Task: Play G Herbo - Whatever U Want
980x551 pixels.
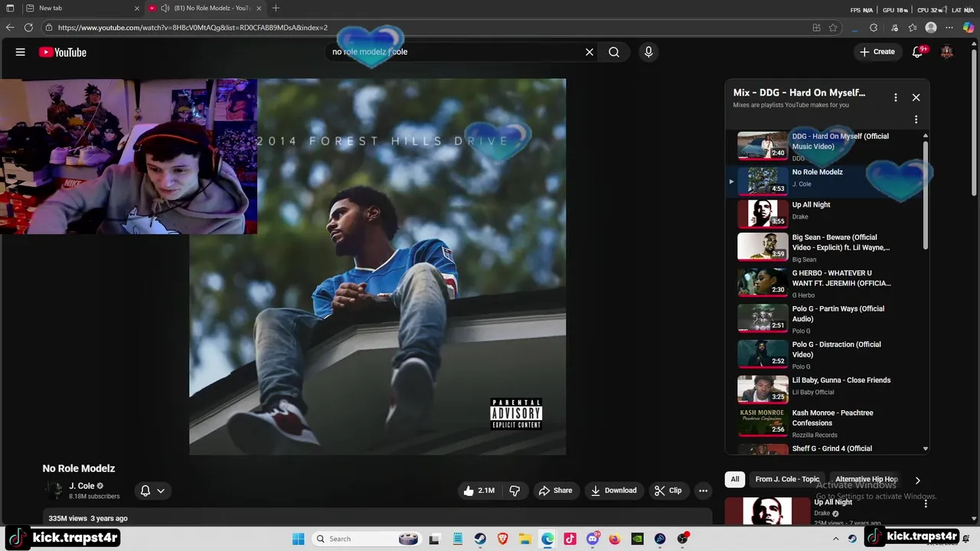Action: (x=825, y=282)
